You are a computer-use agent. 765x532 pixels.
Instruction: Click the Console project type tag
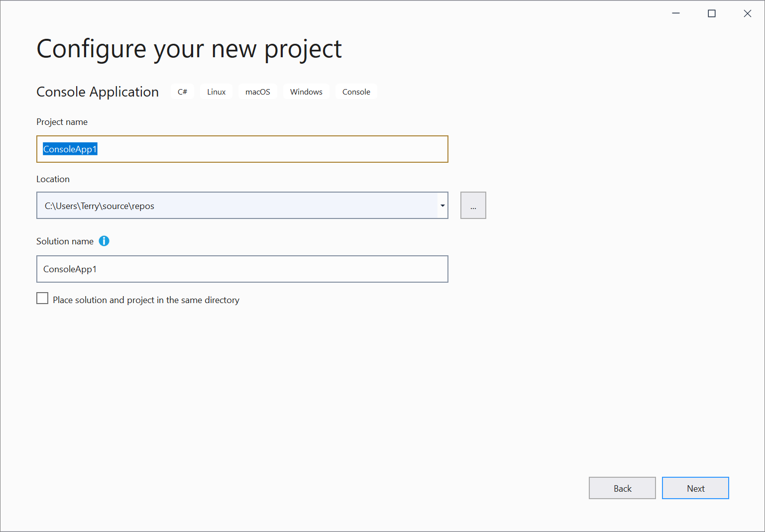pyautogui.click(x=356, y=92)
